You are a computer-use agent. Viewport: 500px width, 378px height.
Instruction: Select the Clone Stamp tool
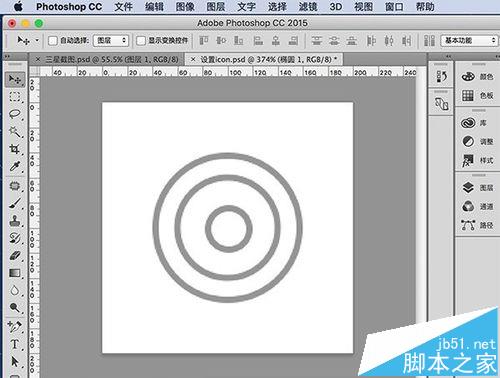click(15, 220)
